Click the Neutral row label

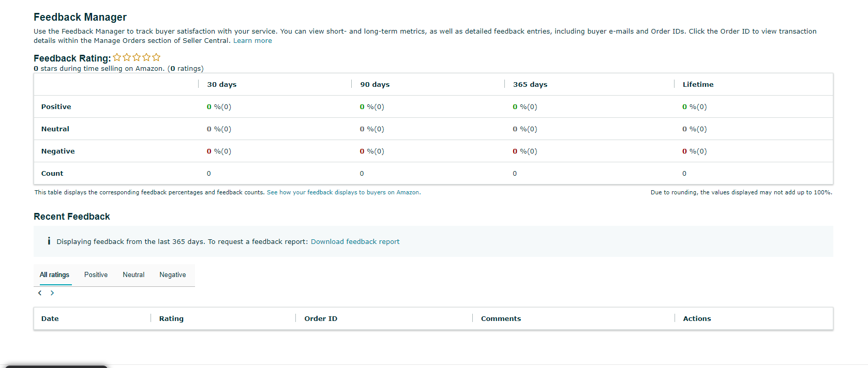coord(55,129)
